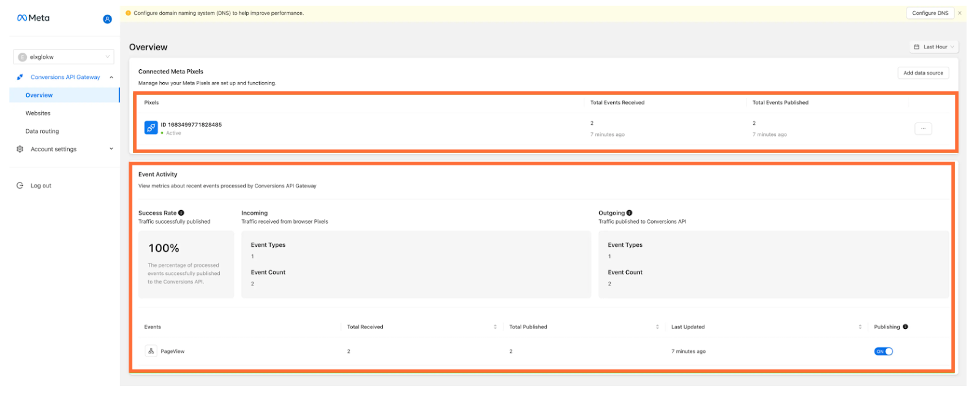Show the Publishing info tooltip icon
The width and height of the screenshot is (980, 400).
pos(905,327)
